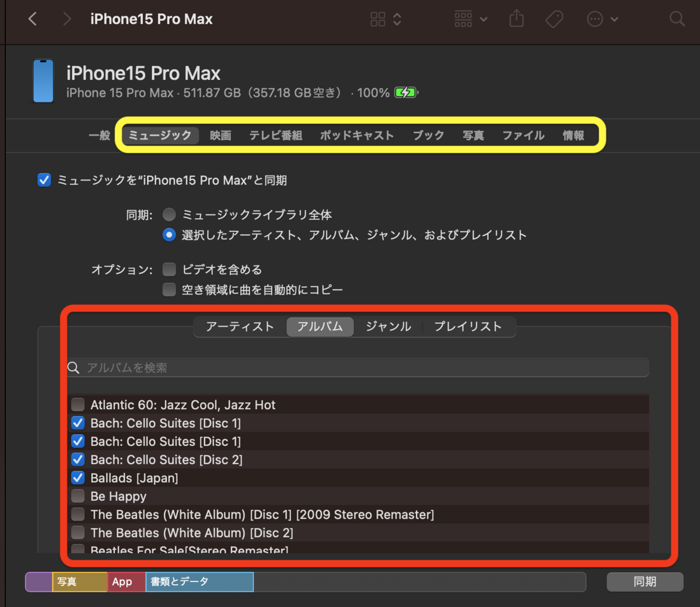The height and width of the screenshot is (607, 700).
Task: Select ミュージックライブラリ全体 radio option
Action: click(x=169, y=215)
